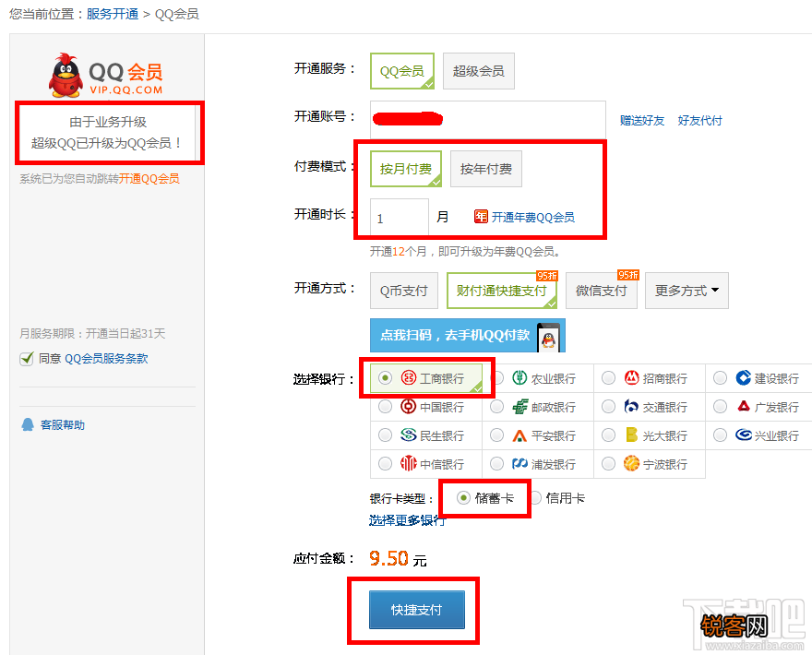Choose the QQ会员 service tab

(402, 71)
